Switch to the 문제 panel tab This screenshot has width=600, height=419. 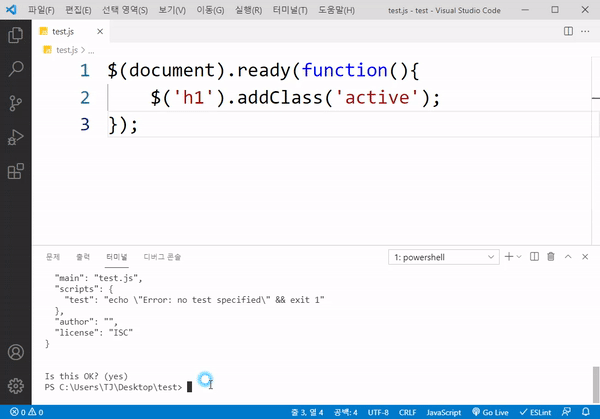click(53, 257)
